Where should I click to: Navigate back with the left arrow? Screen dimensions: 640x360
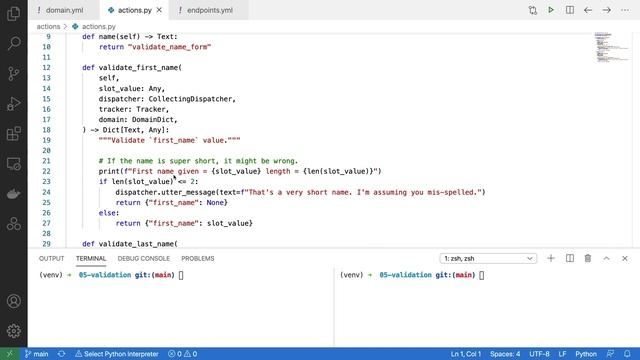[x=588, y=10]
